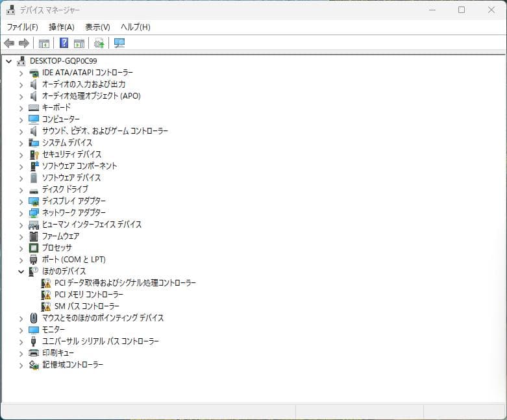Click the show/hide console tree icon
The height and width of the screenshot is (420, 507).
[x=44, y=43]
